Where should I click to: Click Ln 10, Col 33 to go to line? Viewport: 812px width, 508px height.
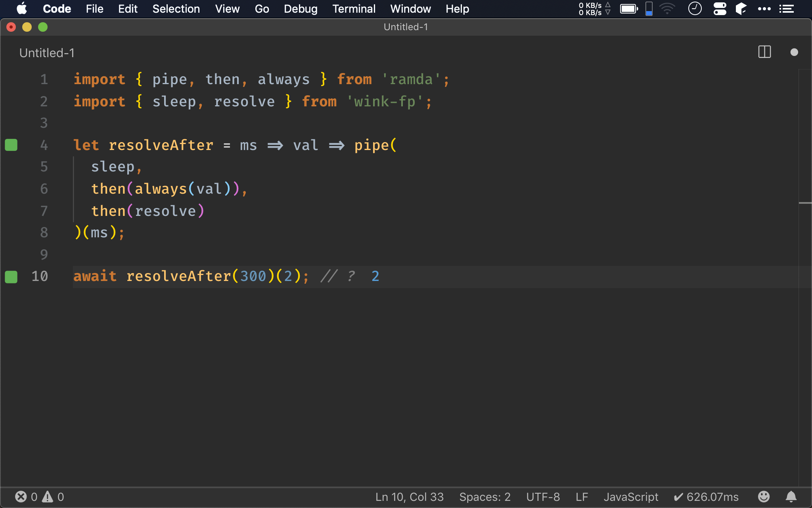[x=410, y=497]
